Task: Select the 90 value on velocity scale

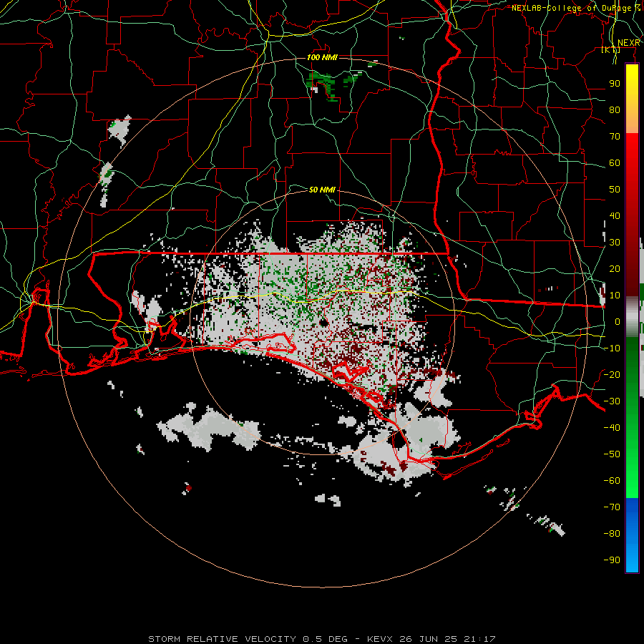Action: [x=615, y=84]
